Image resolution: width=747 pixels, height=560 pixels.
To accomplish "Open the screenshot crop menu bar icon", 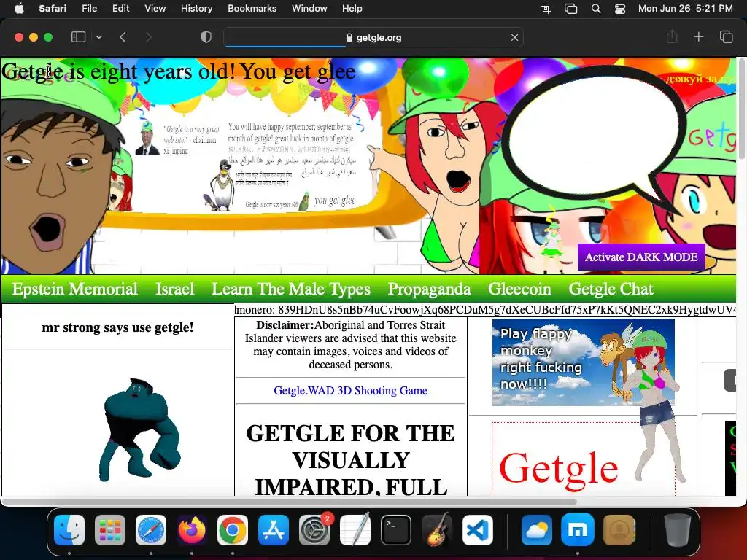I will (x=546, y=9).
